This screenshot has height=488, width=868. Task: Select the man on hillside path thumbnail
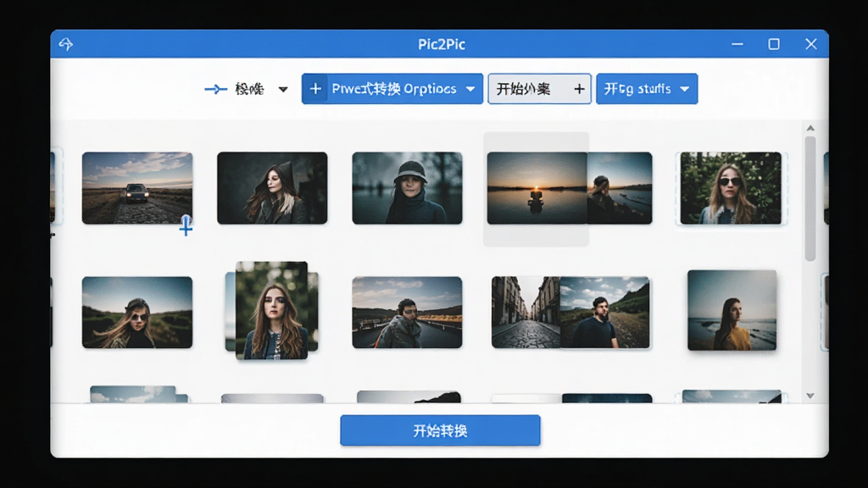click(x=605, y=313)
